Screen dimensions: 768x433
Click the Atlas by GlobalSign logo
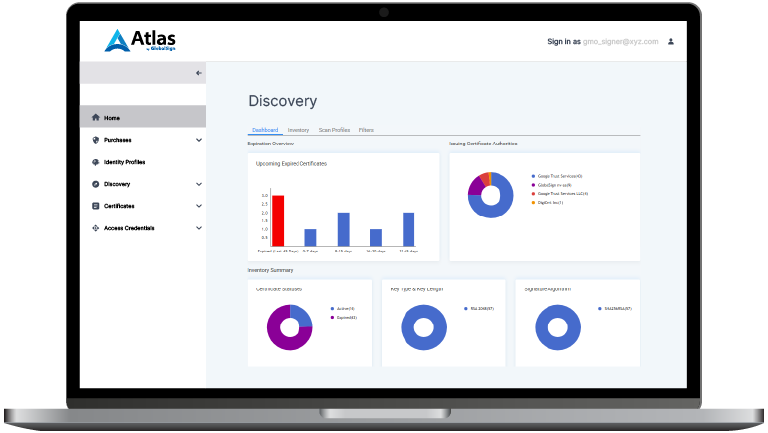coord(140,40)
